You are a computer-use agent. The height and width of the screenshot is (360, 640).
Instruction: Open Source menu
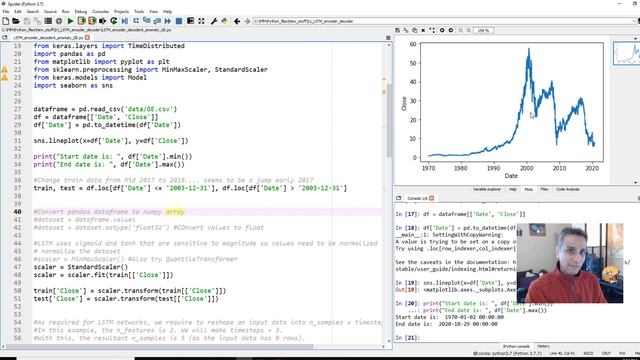[50, 11]
